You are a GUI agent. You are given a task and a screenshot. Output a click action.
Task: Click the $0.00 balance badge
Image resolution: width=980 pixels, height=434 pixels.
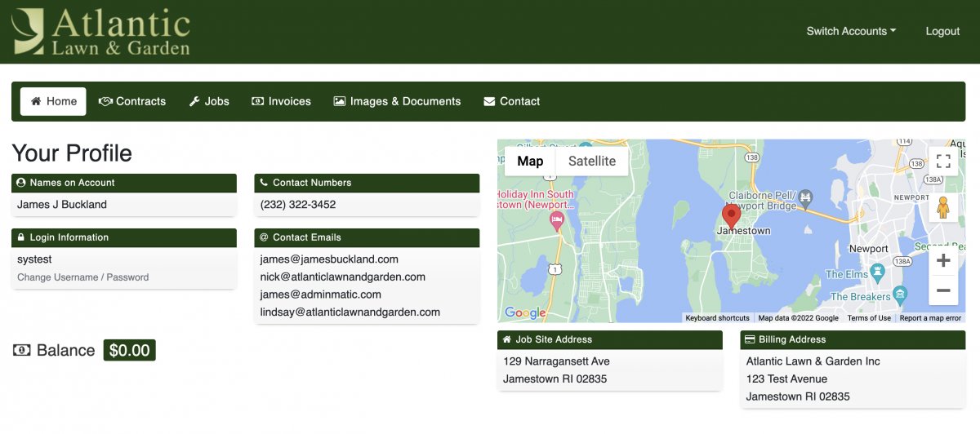click(x=129, y=350)
